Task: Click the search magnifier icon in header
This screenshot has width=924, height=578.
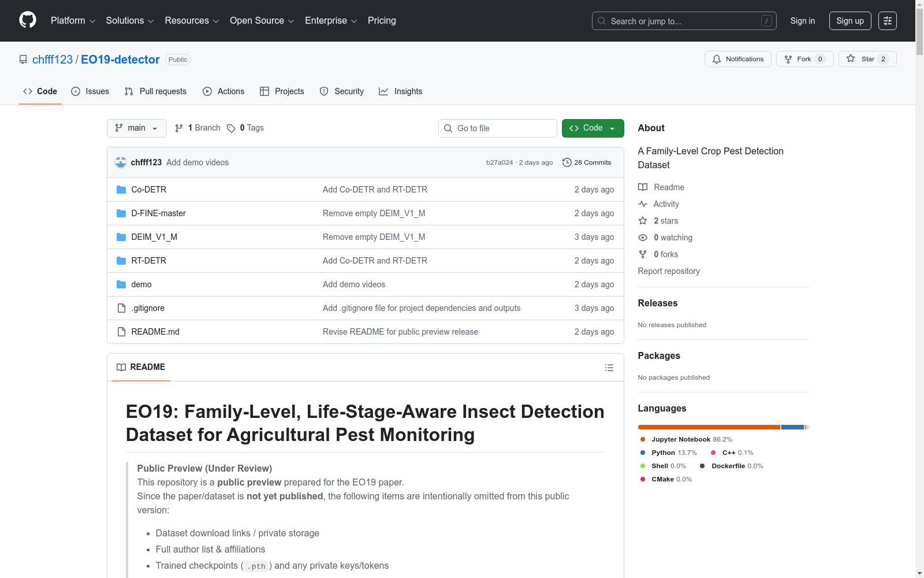Action: [x=602, y=21]
